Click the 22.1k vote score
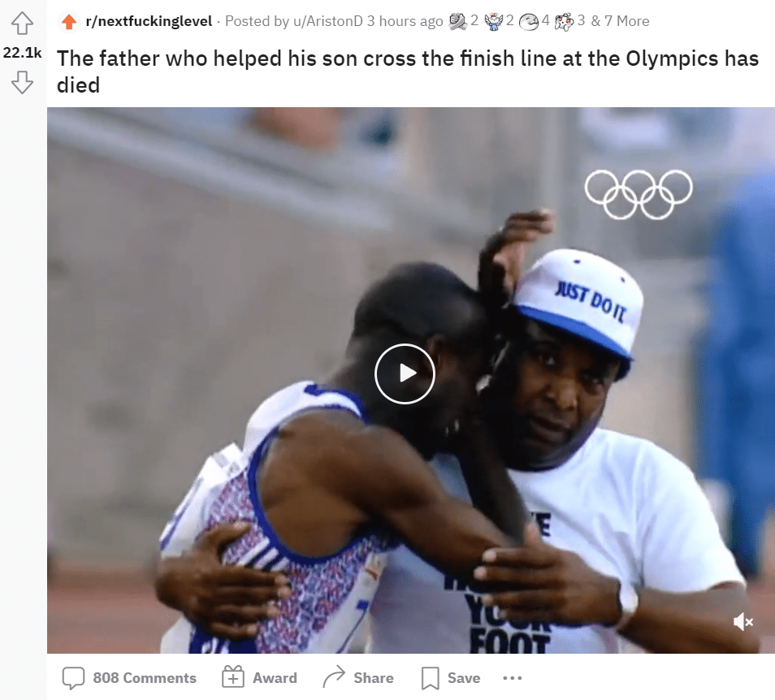Image resolution: width=775 pixels, height=700 pixels. coord(22,52)
